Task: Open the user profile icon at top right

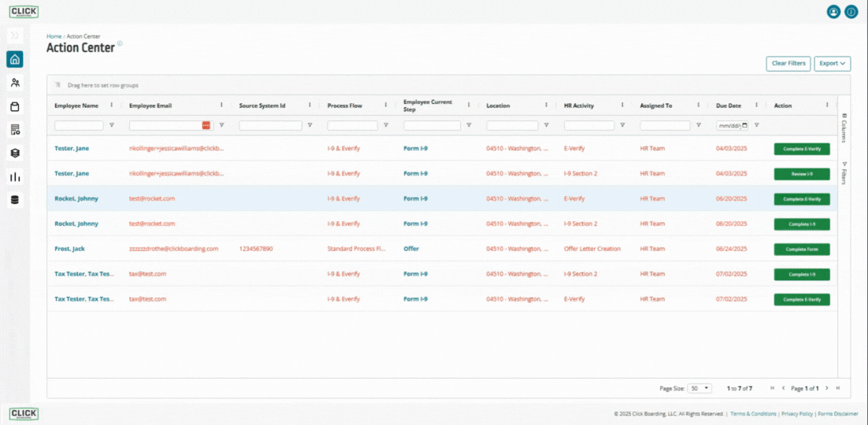Action: coord(833,12)
